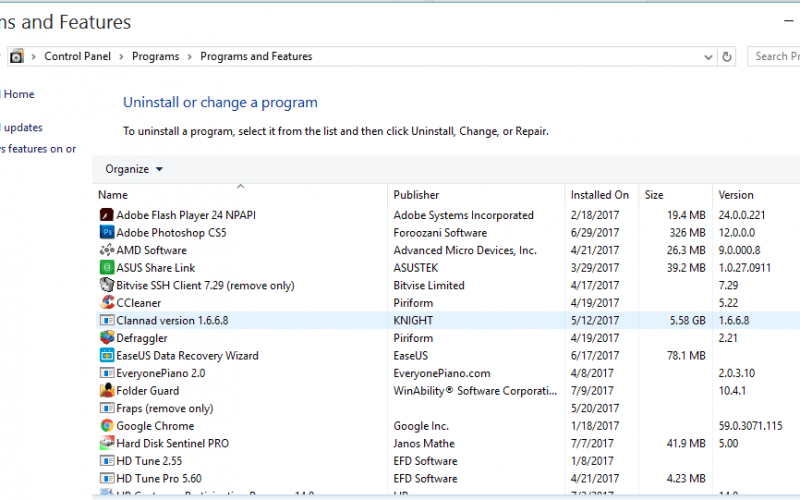Click the ASUS Share Link icon

pos(107,267)
